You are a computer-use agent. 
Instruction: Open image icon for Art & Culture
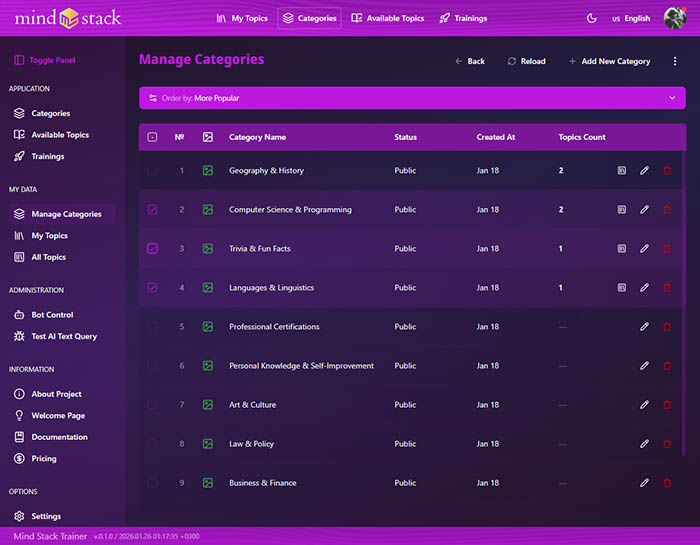click(x=208, y=405)
